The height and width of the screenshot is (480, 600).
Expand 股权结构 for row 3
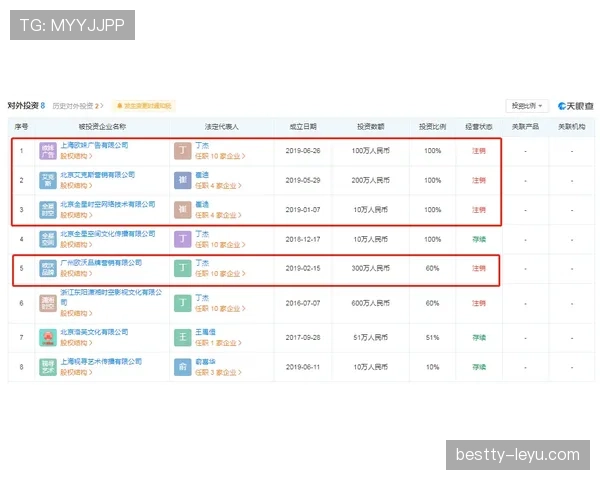76,215
